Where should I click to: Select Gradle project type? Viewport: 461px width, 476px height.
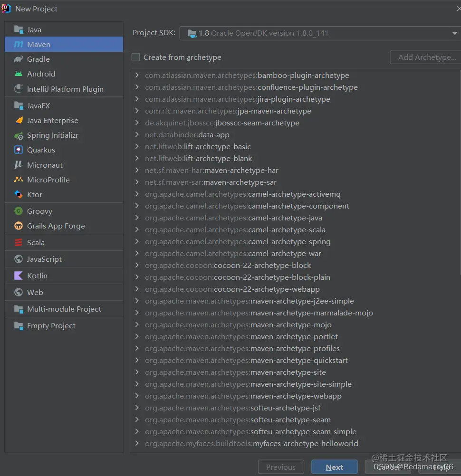pos(64,59)
